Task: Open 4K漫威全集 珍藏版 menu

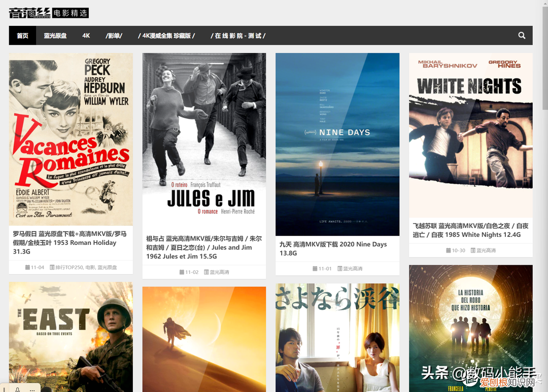Action: pyautogui.click(x=166, y=35)
